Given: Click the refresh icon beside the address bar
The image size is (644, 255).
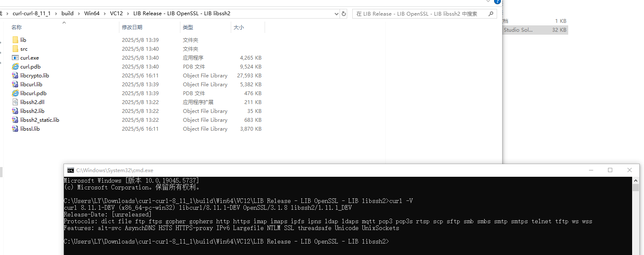Looking at the screenshot, I should 344,14.
